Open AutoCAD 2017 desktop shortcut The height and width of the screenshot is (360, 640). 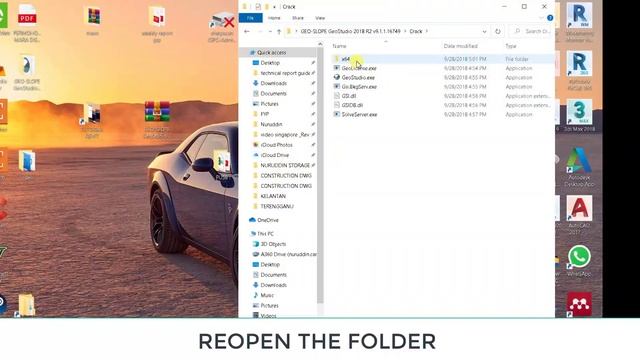click(579, 215)
